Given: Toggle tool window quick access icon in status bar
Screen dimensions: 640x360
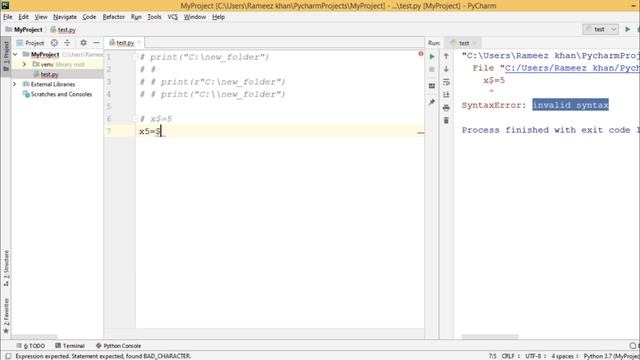Looking at the screenshot, I should point(8,356).
